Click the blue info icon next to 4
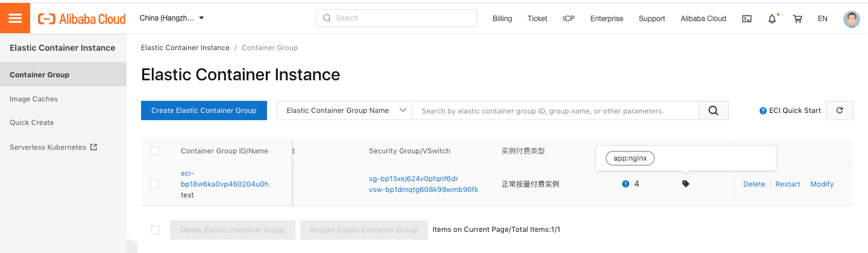 click(x=626, y=184)
